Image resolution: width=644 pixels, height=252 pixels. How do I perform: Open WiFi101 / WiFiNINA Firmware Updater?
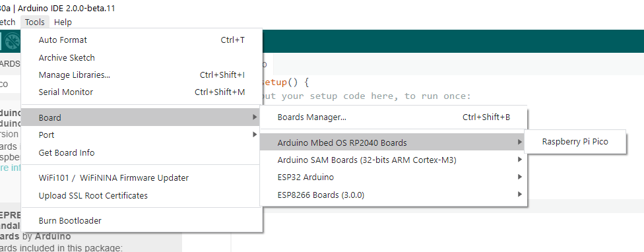coord(142,178)
